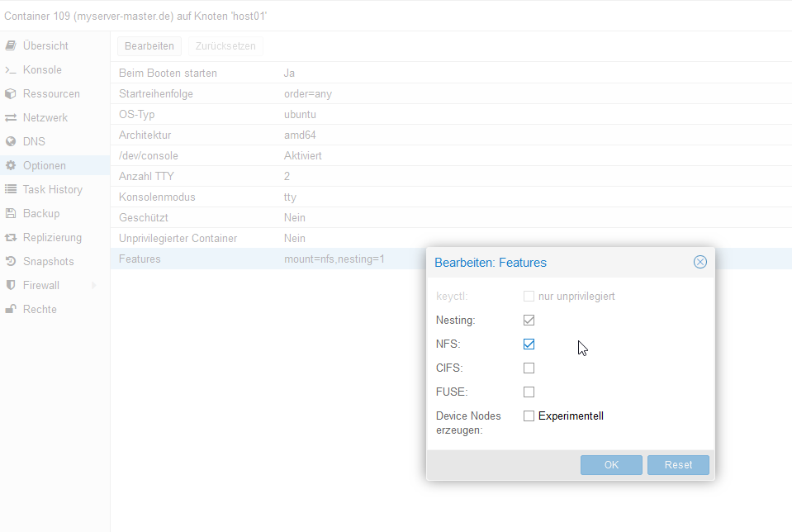Click the Netzwerk arrows icon
Viewport: 792px width, 532px height.
[11, 117]
